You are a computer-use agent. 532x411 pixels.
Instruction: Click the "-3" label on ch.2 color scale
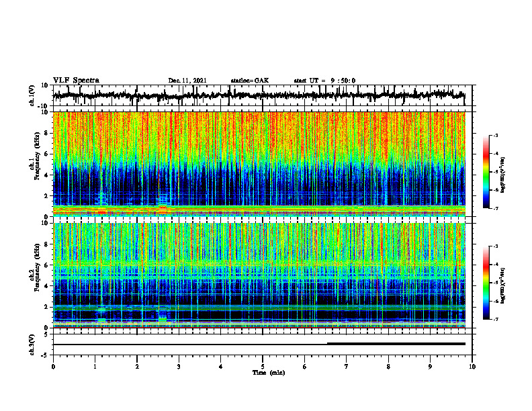coord(495,246)
